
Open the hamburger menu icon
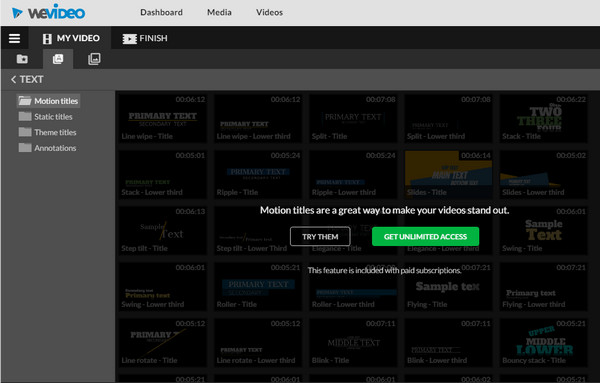(x=15, y=38)
